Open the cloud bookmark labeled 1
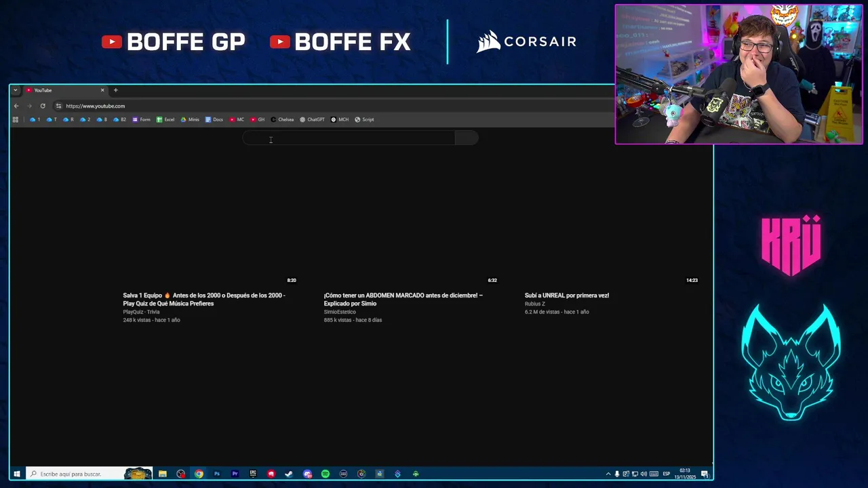The height and width of the screenshot is (488, 868). (35, 119)
